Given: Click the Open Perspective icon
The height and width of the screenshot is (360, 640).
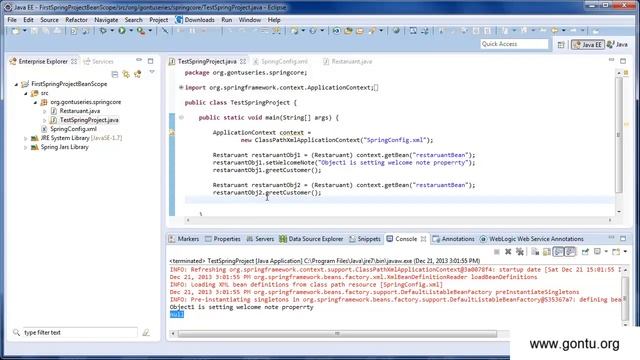Looking at the screenshot, I should click(561, 44).
